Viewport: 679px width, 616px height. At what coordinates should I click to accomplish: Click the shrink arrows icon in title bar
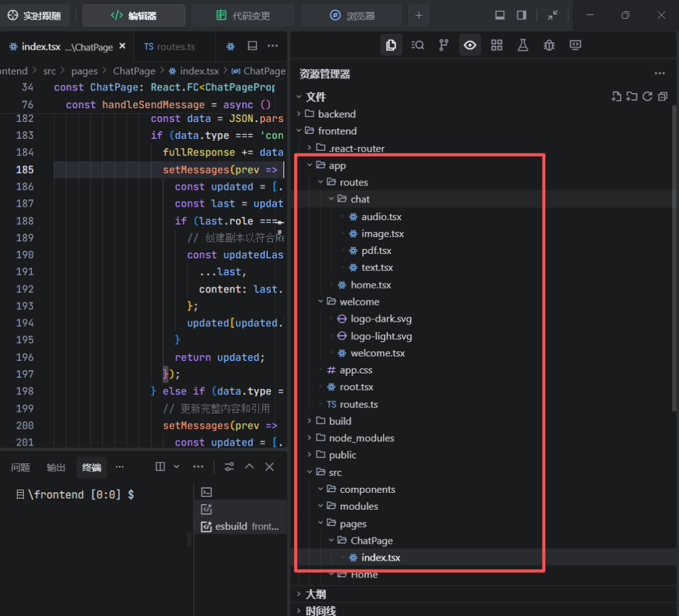(553, 16)
